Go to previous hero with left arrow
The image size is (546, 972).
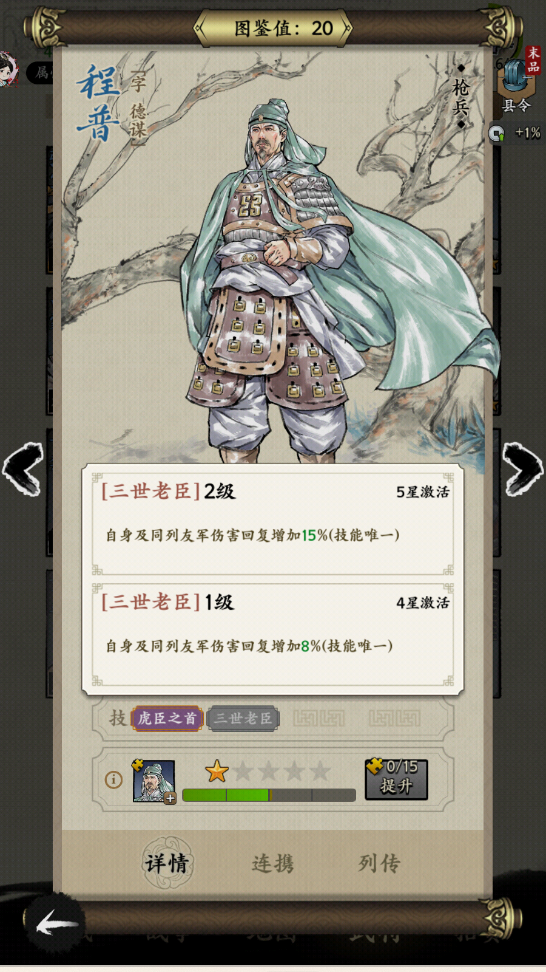[x=22, y=469]
